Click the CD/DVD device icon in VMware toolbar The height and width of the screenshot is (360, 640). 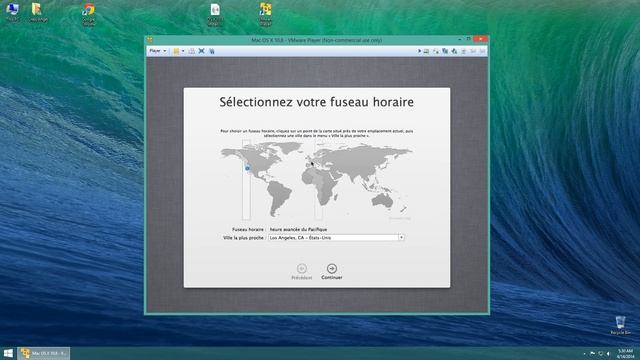436,51
